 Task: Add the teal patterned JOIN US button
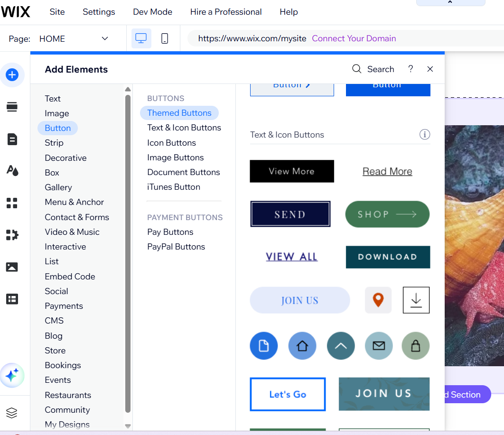384,394
